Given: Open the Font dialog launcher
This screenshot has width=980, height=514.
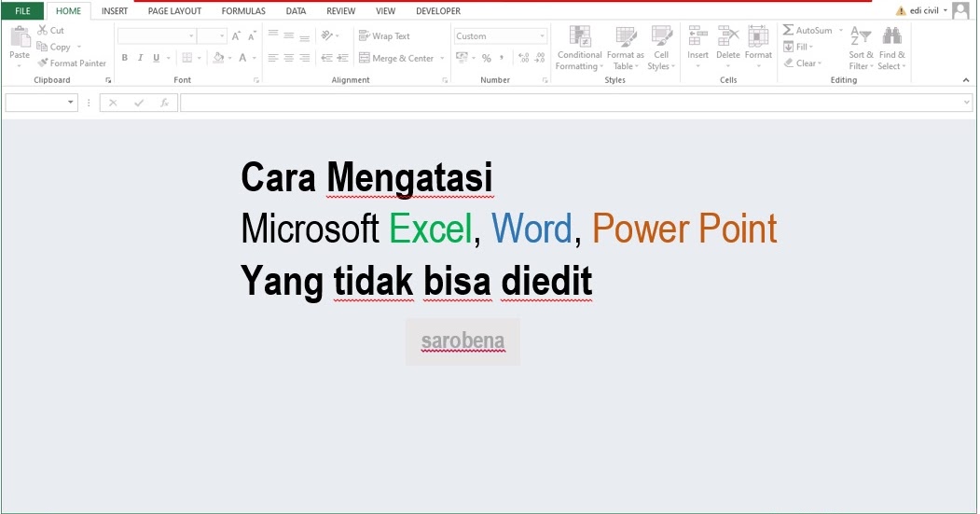Looking at the screenshot, I should (x=256, y=80).
